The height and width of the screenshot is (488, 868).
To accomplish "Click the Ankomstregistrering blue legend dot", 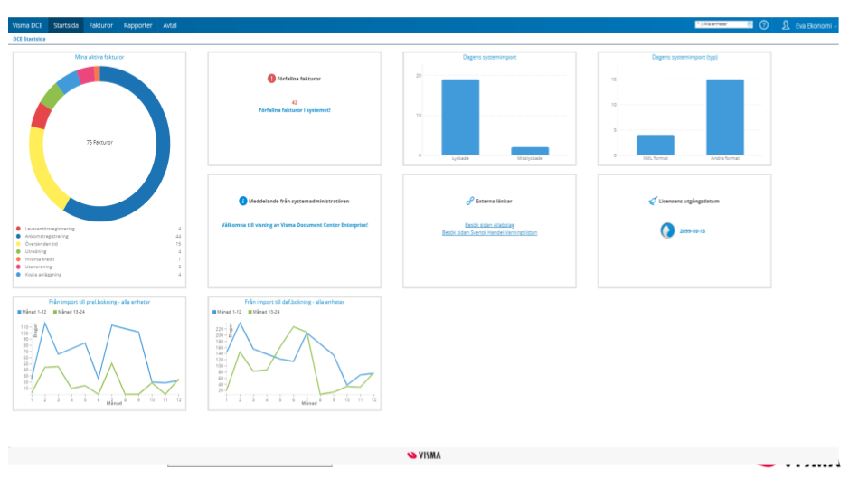I will coord(18,236).
